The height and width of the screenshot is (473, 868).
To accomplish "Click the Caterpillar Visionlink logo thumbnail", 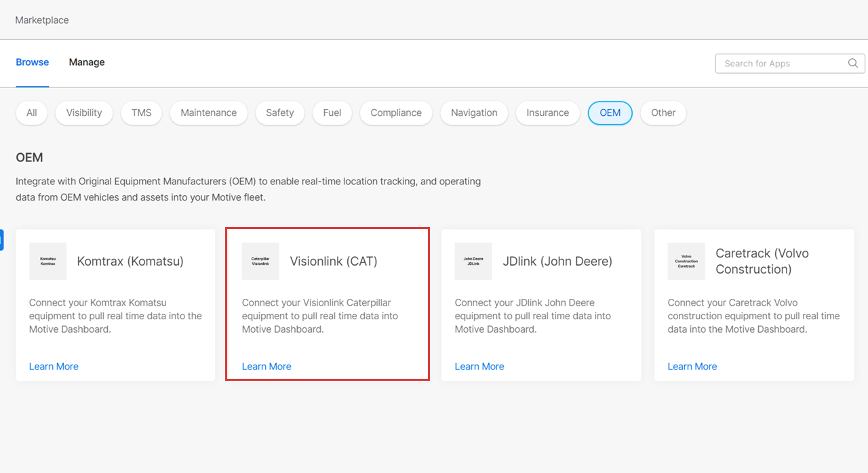I will click(x=260, y=261).
